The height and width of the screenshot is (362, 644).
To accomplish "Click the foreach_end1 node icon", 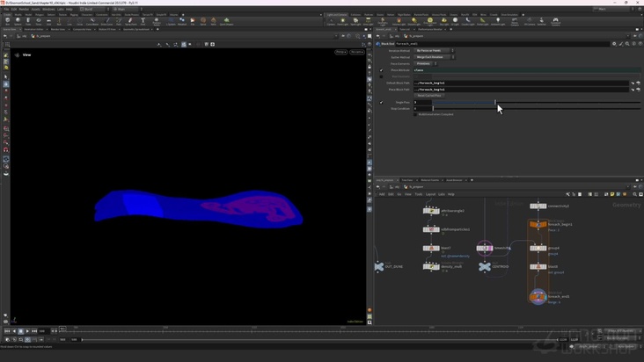I will [538, 296].
